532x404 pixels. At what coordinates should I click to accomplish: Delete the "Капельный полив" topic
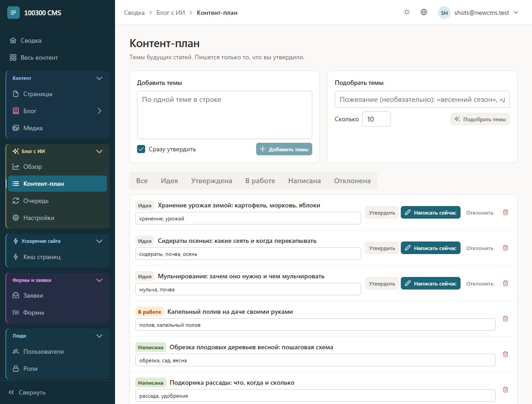point(505,319)
